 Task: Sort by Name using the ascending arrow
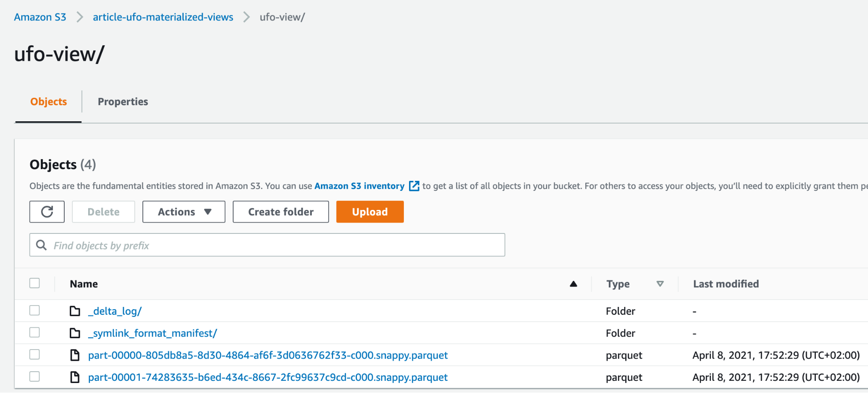(573, 284)
